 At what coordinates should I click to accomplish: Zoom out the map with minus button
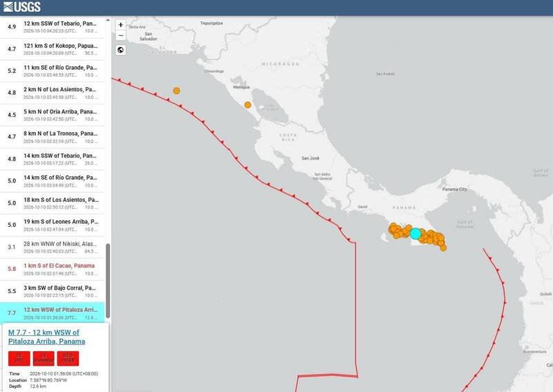[x=120, y=35]
